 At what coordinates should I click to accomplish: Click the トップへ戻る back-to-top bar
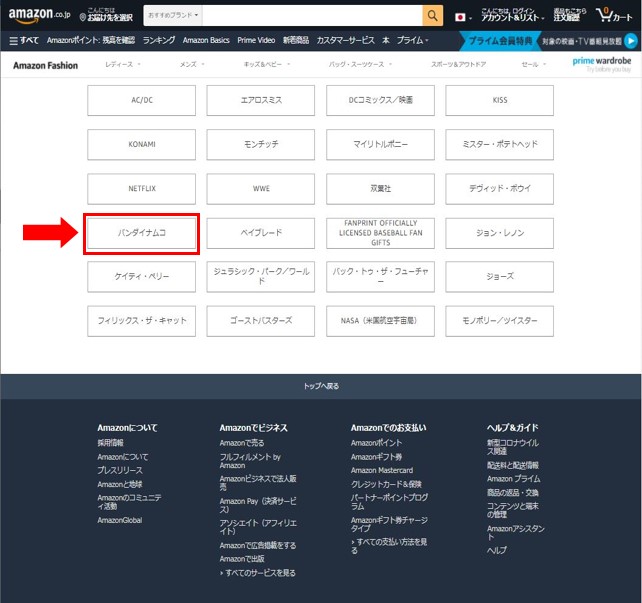pyautogui.click(x=321, y=386)
